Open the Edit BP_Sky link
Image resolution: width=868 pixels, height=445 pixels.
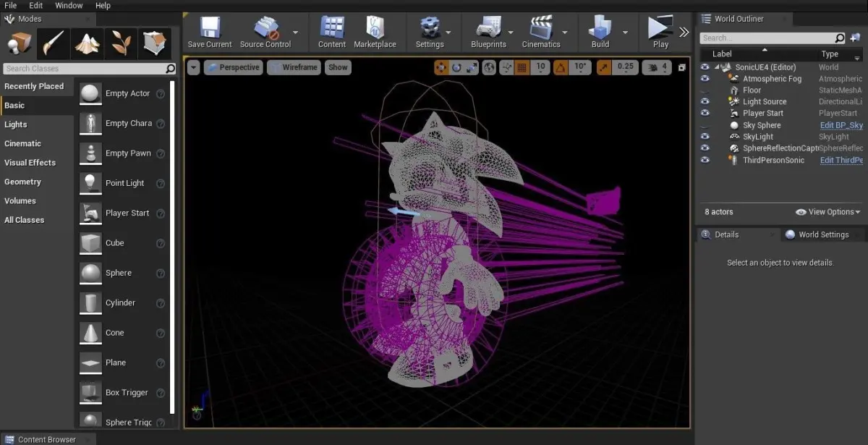tap(841, 125)
